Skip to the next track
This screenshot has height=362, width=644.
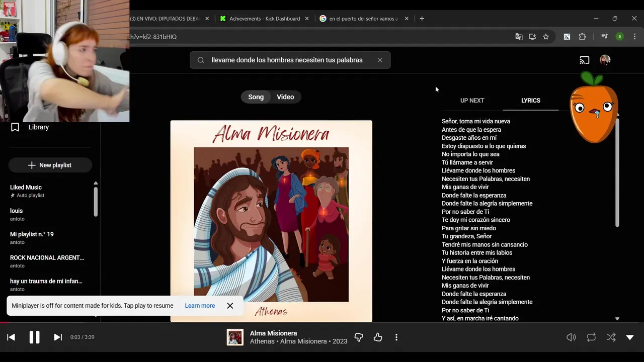58,337
